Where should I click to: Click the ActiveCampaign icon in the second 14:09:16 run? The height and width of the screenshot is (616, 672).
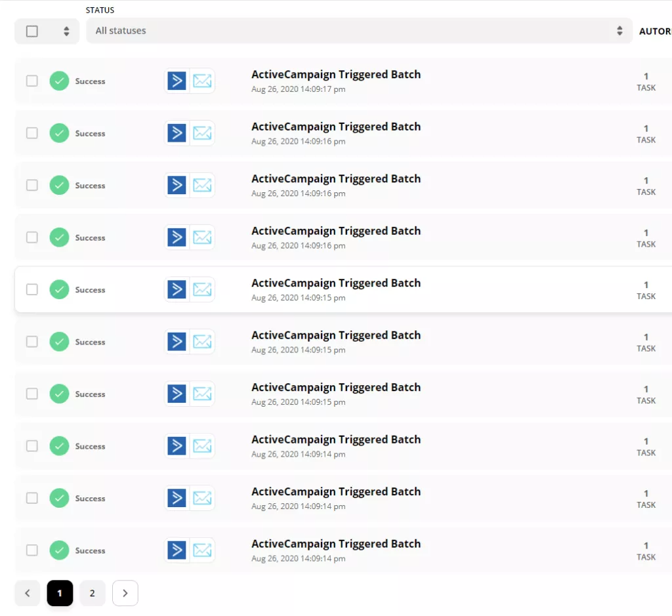177,185
